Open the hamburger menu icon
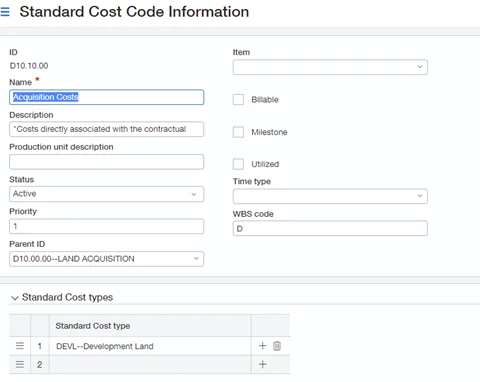The height and width of the screenshot is (382, 480). (5, 12)
